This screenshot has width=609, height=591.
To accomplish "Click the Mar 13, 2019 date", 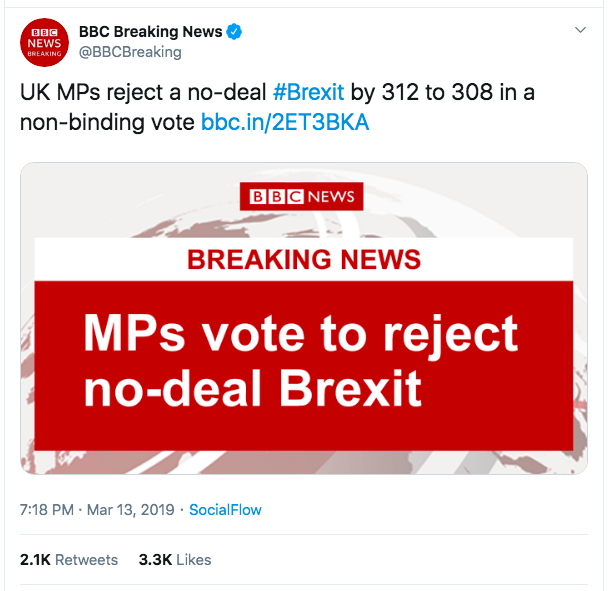I will point(129,510).
